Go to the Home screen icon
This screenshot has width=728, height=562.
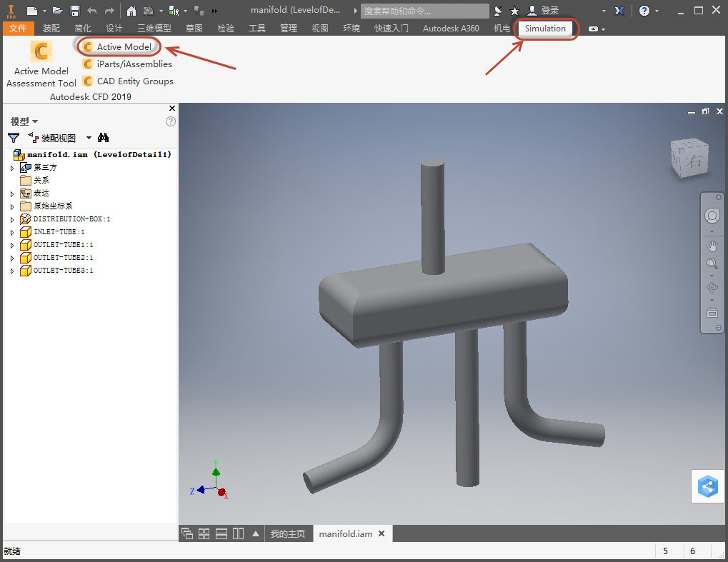tap(131, 11)
